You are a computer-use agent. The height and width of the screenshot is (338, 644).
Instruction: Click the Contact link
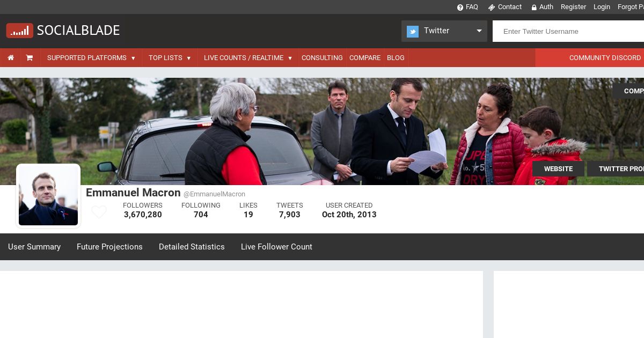(x=510, y=7)
